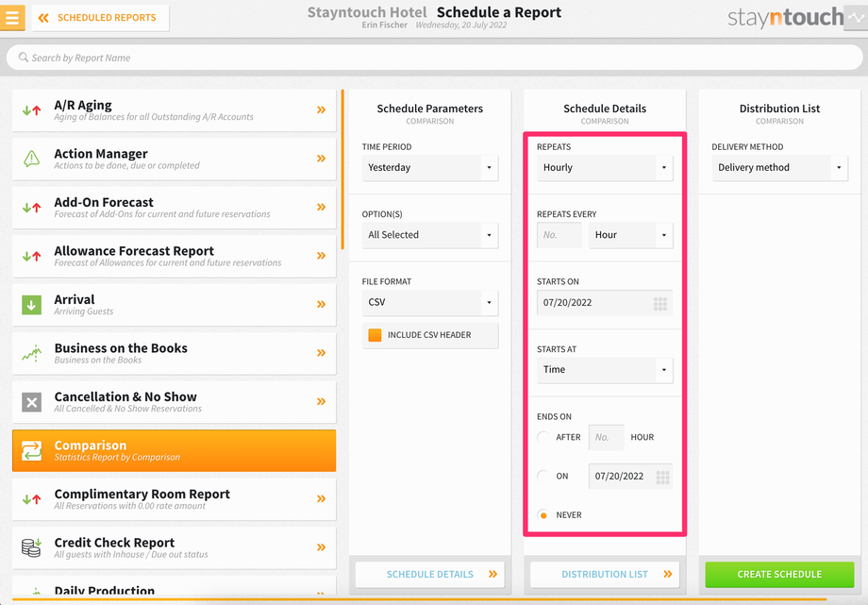
Task: Click the Action Manager warning triangle icon
Action: coord(31,159)
